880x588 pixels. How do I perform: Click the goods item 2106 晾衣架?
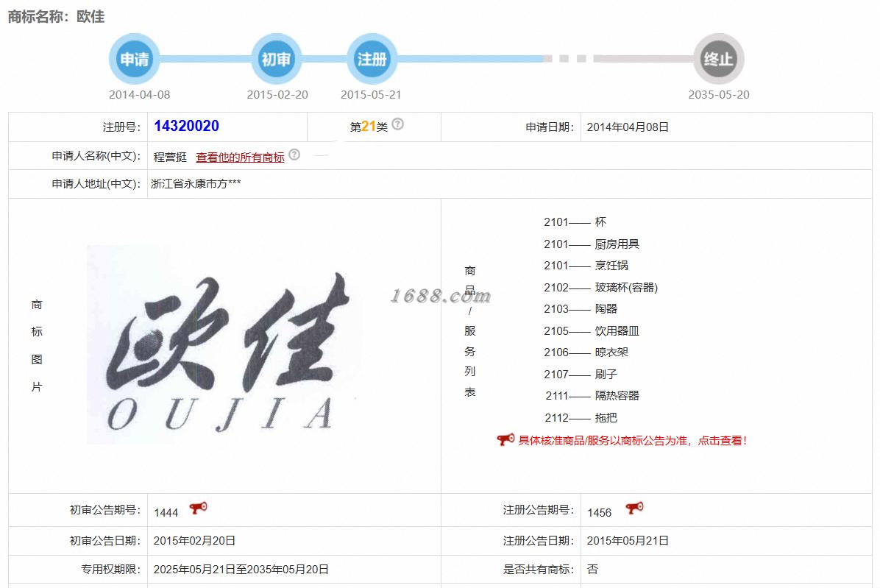[586, 353]
